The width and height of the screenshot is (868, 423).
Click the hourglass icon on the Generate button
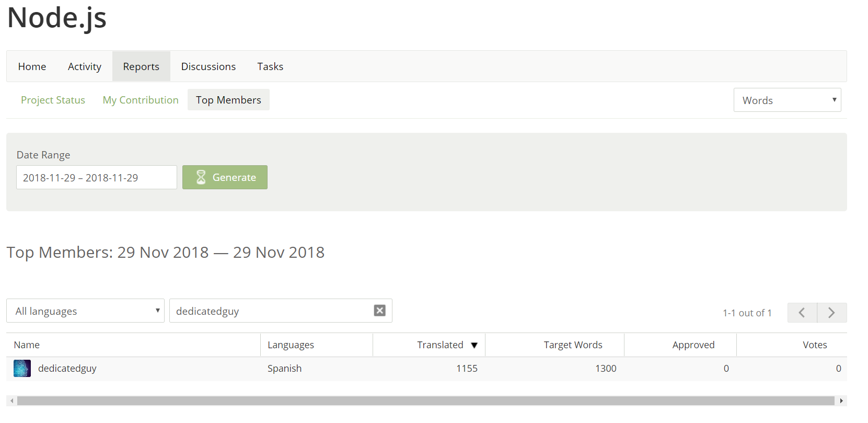click(201, 177)
